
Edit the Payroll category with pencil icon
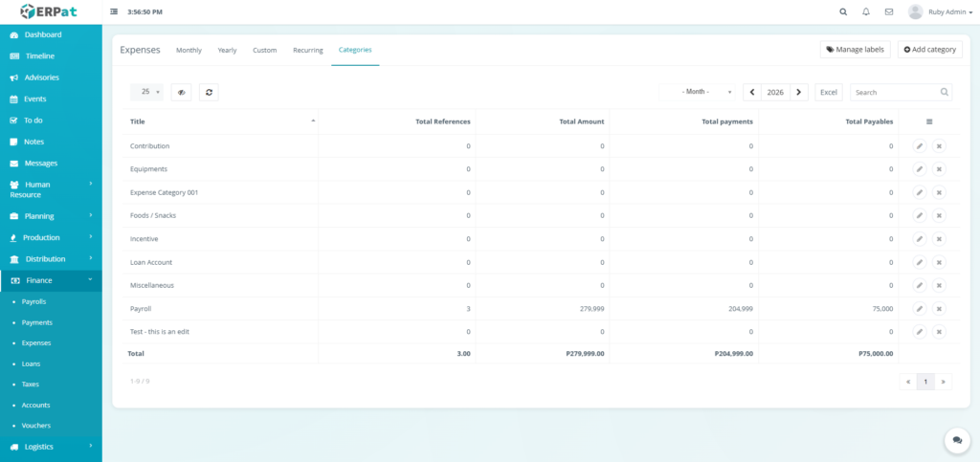click(919, 309)
